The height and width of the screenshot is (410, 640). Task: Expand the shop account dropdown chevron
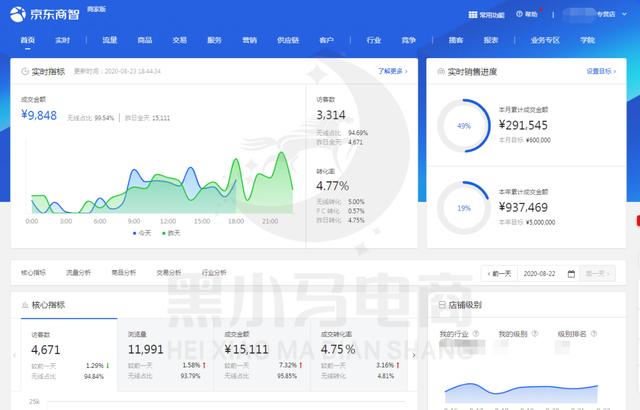[x=624, y=14]
